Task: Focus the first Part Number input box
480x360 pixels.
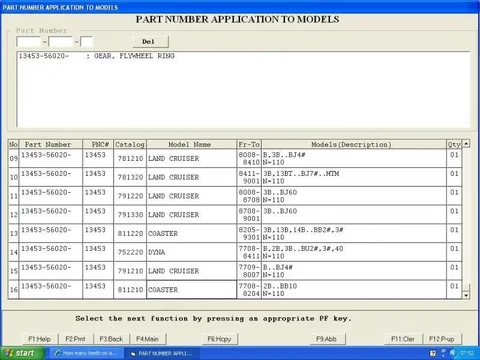Action: click(x=29, y=42)
